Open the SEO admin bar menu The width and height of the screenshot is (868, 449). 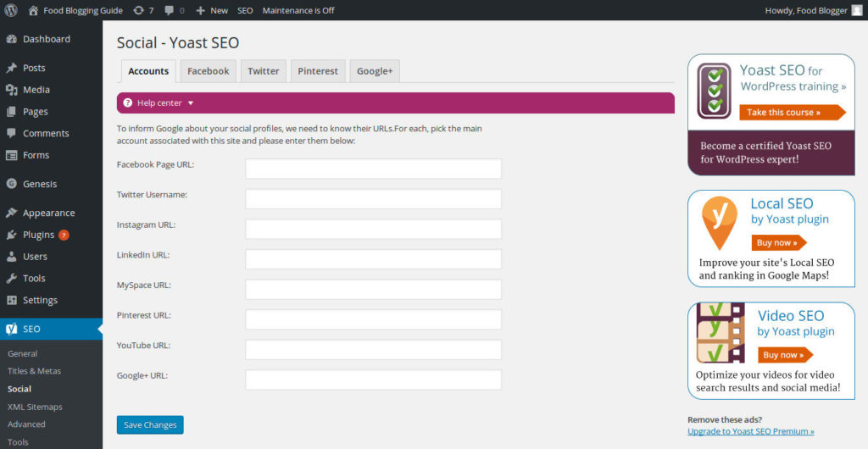click(x=245, y=10)
